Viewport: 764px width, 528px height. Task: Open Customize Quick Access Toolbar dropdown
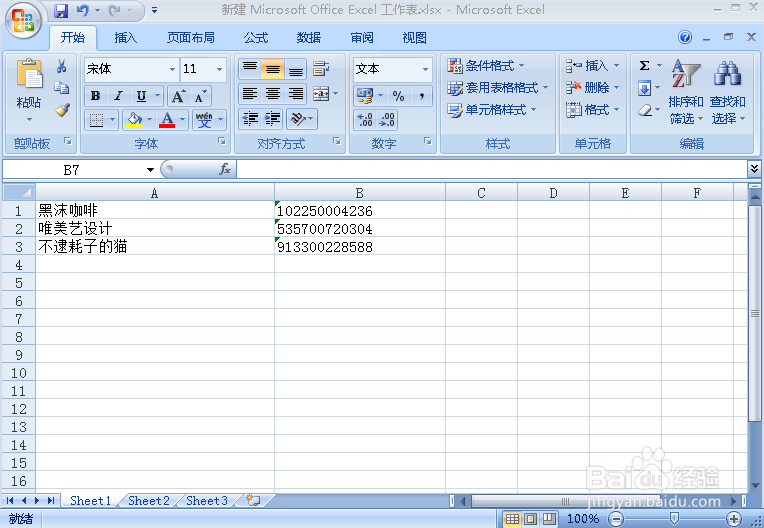(x=154, y=10)
